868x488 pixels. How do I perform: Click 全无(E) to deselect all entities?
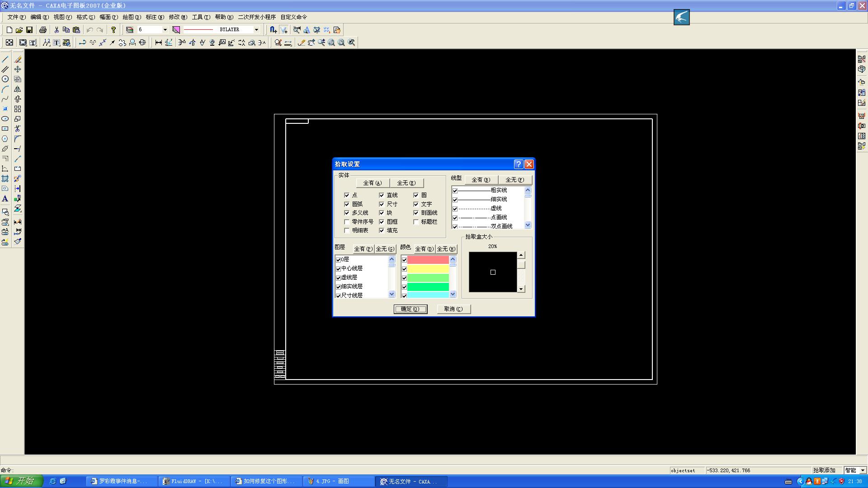click(406, 183)
